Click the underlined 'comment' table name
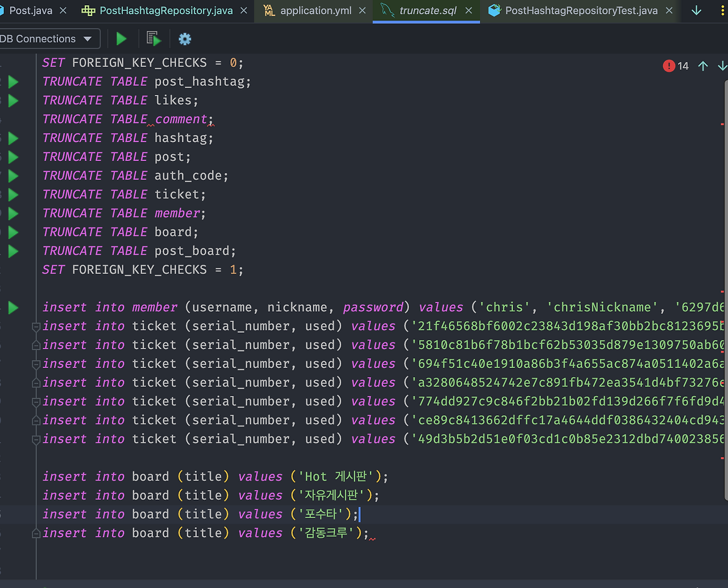Image resolution: width=728 pixels, height=588 pixels. point(181,119)
